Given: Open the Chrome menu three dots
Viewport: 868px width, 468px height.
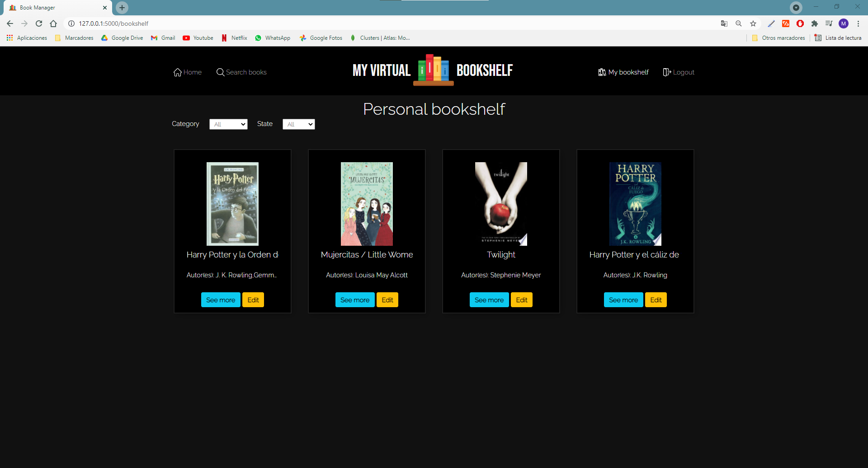Looking at the screenshot, I should pos(858,23).
